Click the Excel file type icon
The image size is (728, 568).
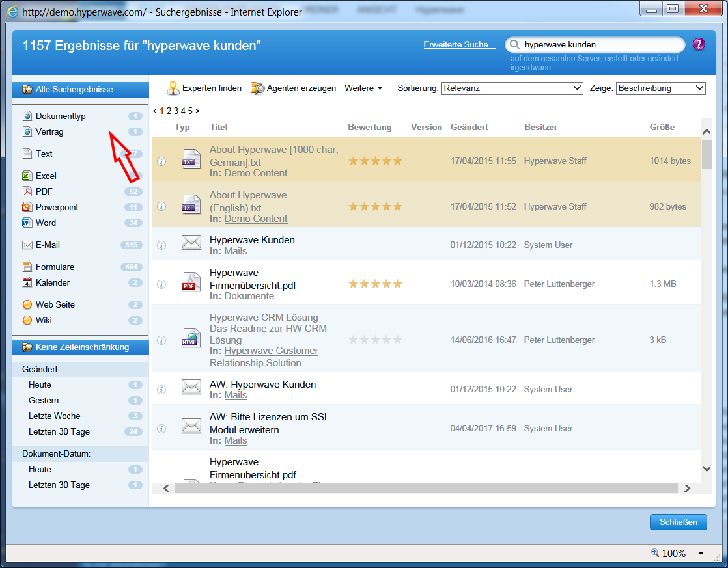pyautogui.click(x=27, y=176)
